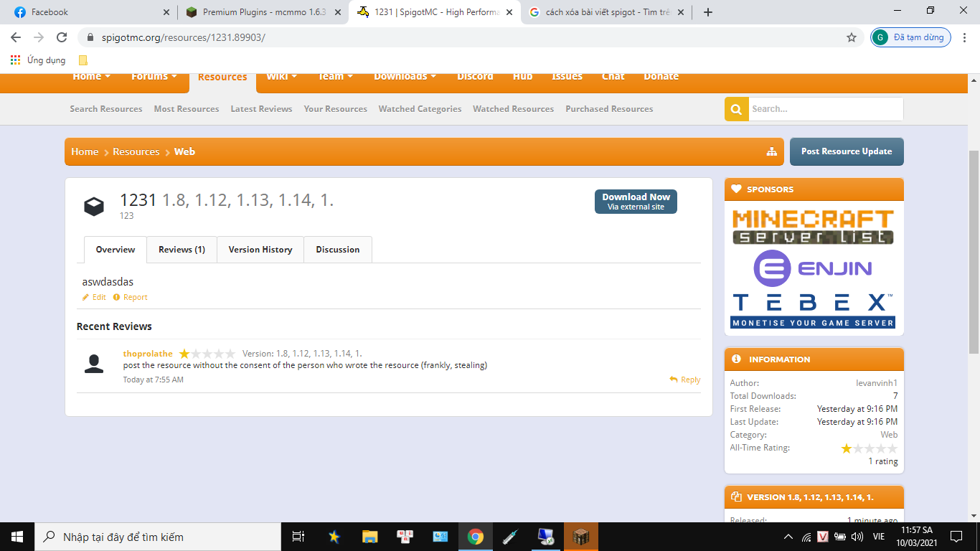This screenshot has width=980, height=551.
Task: Open the Resources nav tab
Action: (x=222, y=77)
